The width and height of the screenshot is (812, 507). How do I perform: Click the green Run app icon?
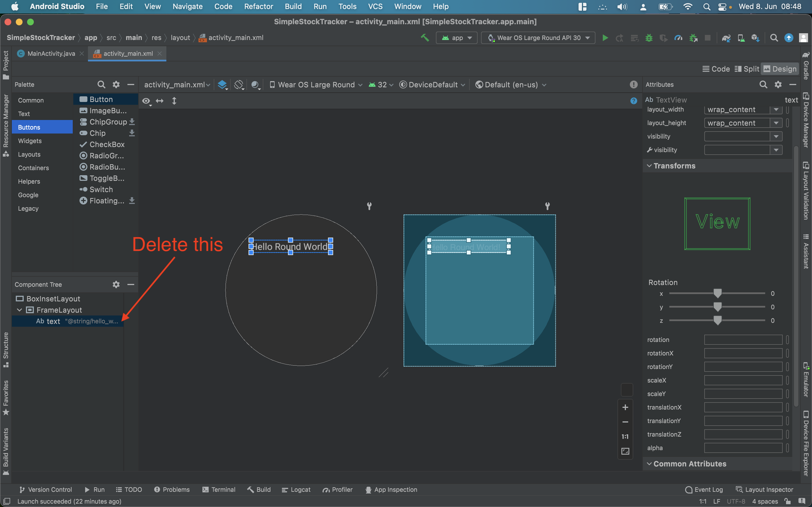(605, 38)
